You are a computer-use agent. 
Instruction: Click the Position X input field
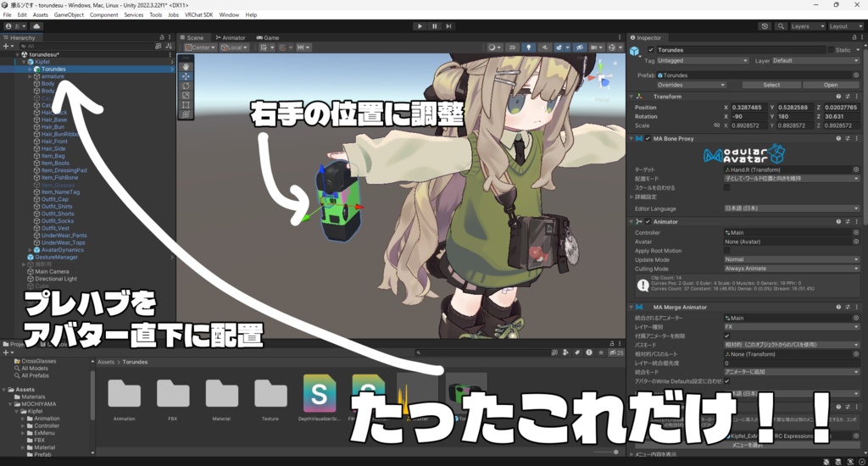point(748,108)
